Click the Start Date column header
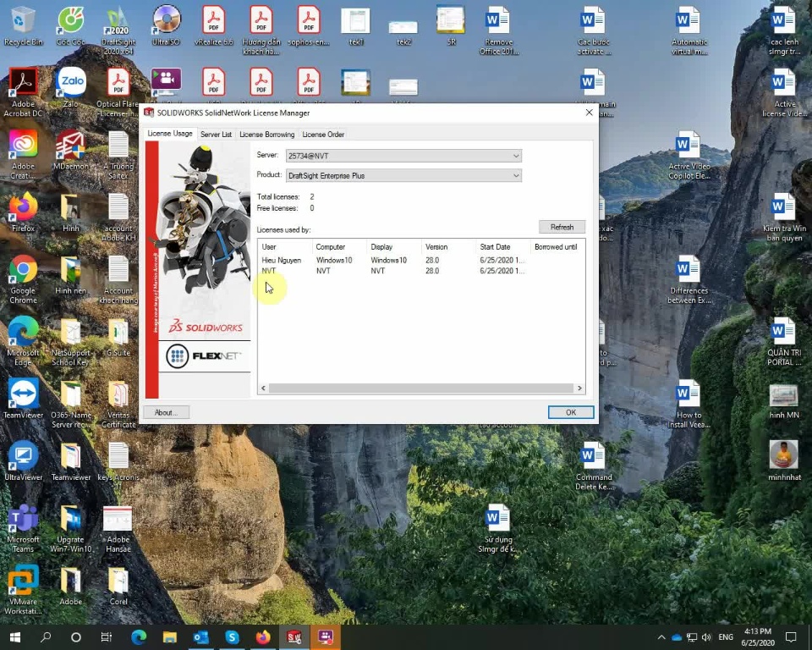Image resolution: width=812 pixels, height=650 pixels. click(x=502, y=247)
